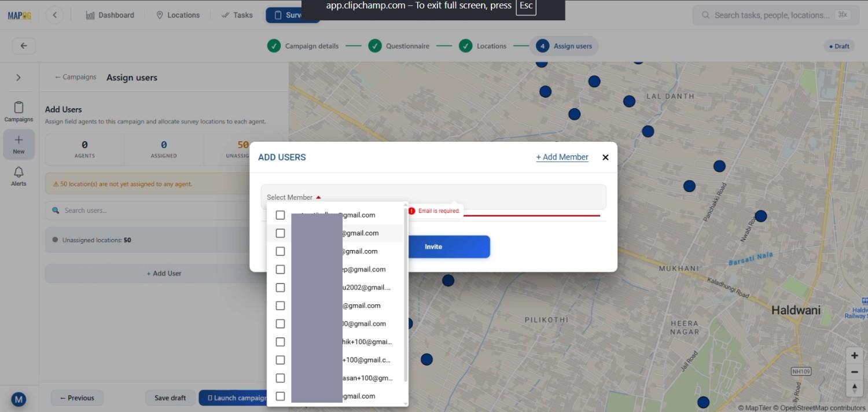The width and height of the screenshot is (868, 412).
Task: Click the Add Member link
Action: click(x=562, y=157)
